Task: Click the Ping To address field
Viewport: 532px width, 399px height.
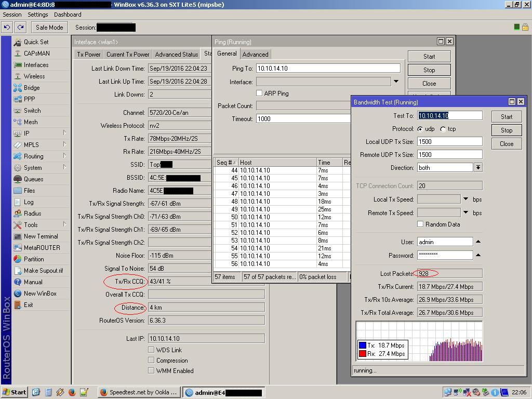Action: 328,68
